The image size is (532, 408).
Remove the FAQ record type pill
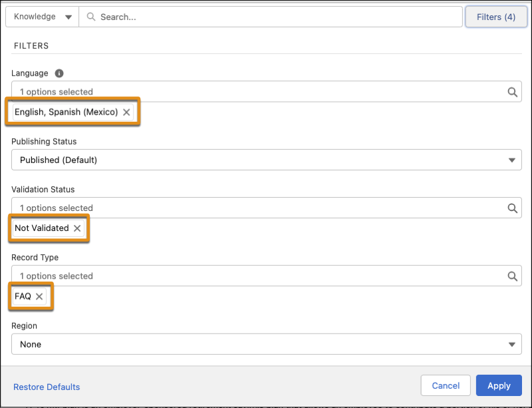pos(39,296)
